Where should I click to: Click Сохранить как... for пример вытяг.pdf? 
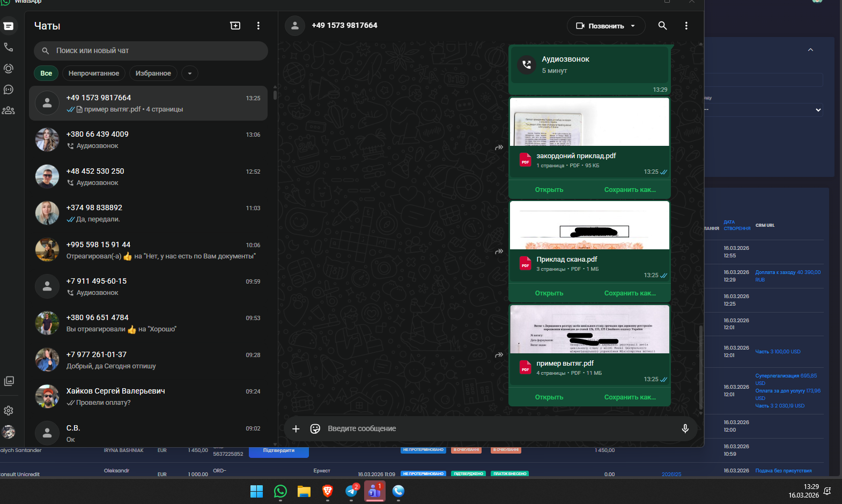[x=630, y=397]
